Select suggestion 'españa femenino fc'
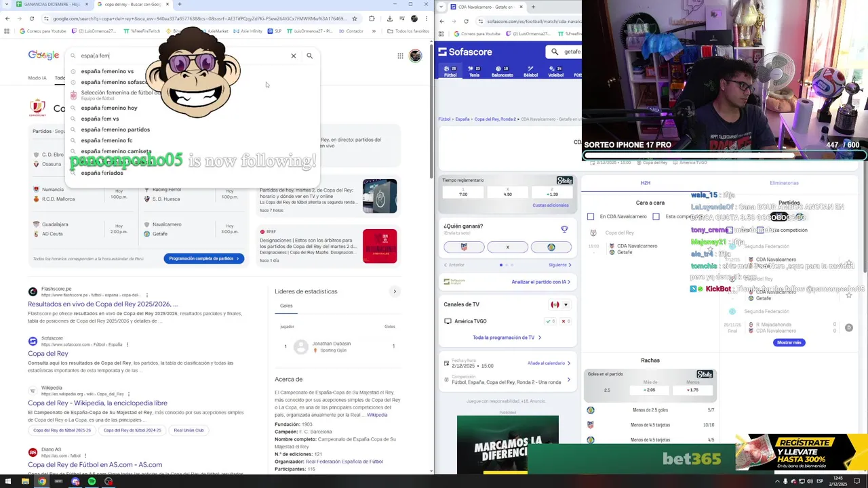868x488 pixels. click(106, 140)
